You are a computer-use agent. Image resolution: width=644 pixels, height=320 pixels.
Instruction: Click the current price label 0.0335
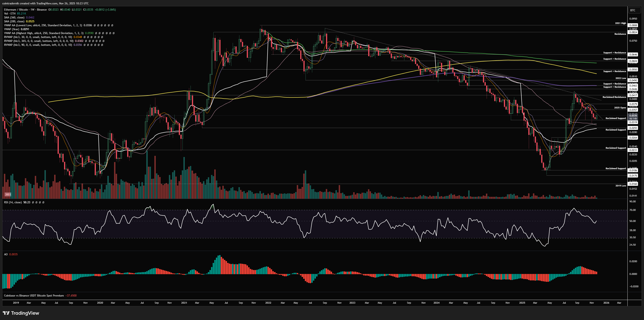tap(633, 116)
